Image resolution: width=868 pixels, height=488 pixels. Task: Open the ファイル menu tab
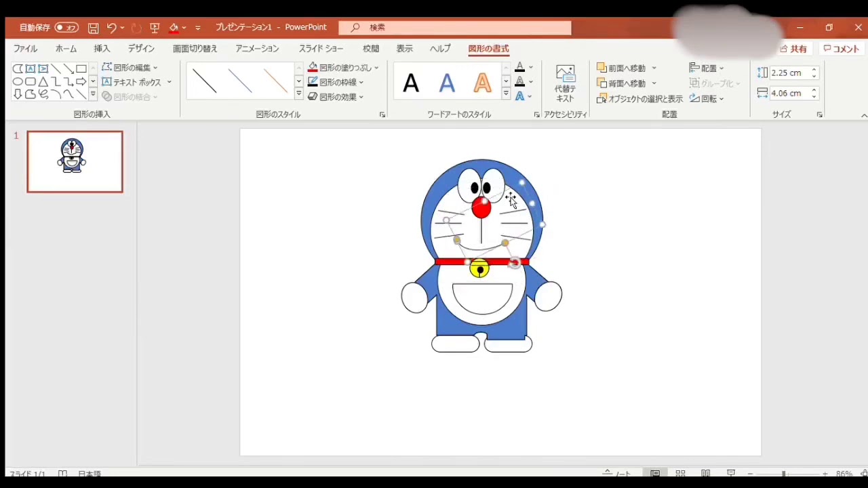pyautogui.click(x=26, y=49)
